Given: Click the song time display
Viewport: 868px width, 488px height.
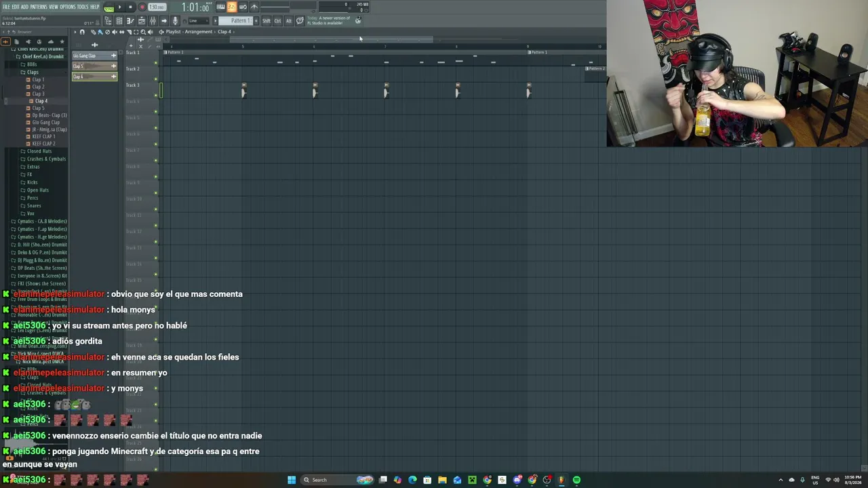Looking at the screenshot, I should click(x=195, y=7).
